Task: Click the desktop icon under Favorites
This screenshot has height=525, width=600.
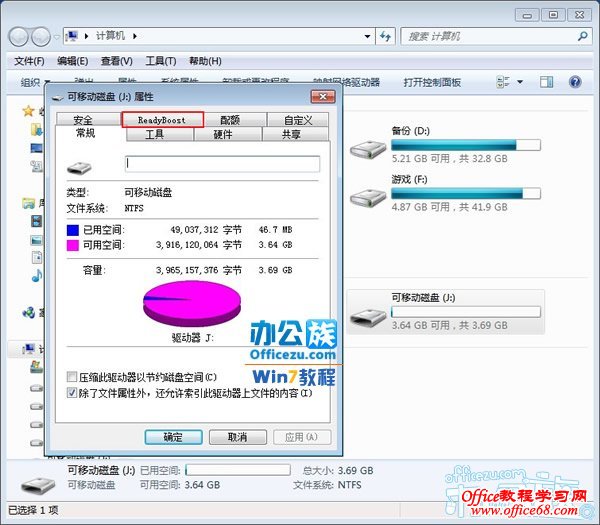Action: (x=37, y=148)
